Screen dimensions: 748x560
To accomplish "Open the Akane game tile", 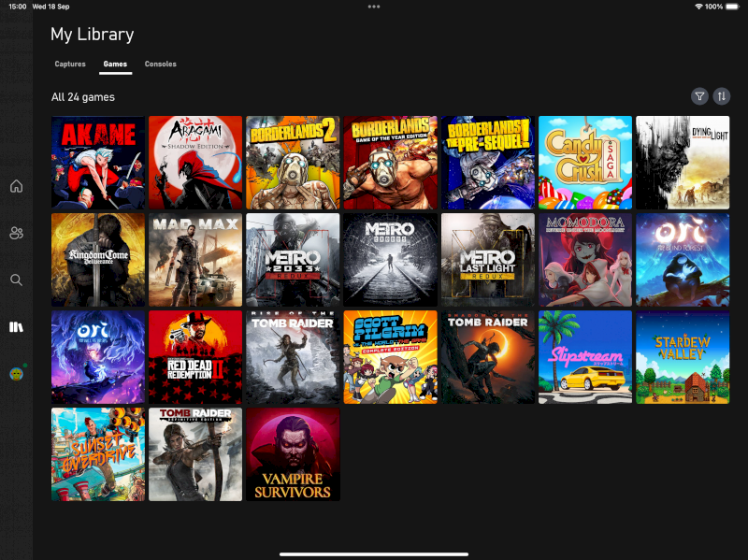I will point(98,163).
